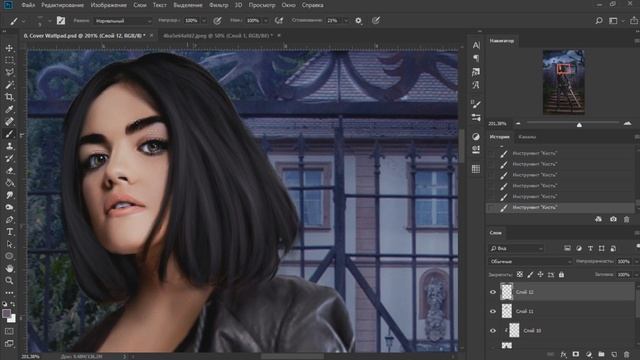Select the Pen tool
The image size is (640, 360).
click(9, 220)
